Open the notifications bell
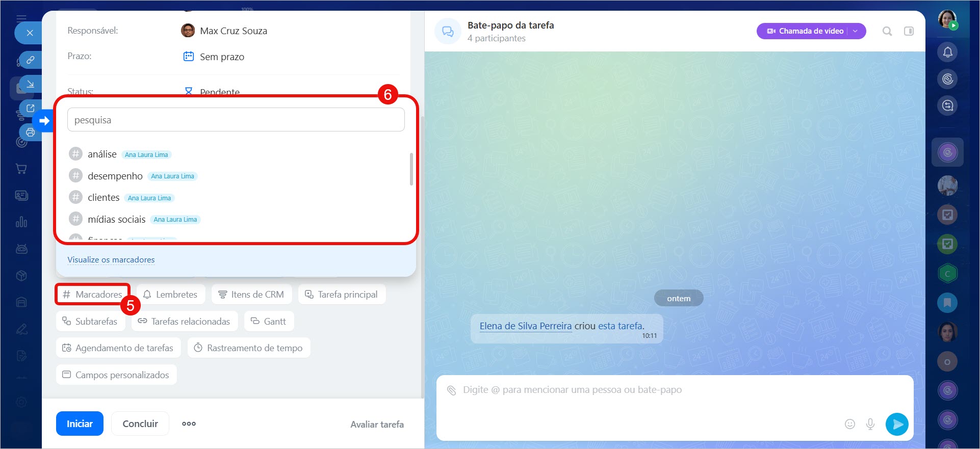This screenshot has height=449, width=980. pyautogui.click(x=947, y=52)
